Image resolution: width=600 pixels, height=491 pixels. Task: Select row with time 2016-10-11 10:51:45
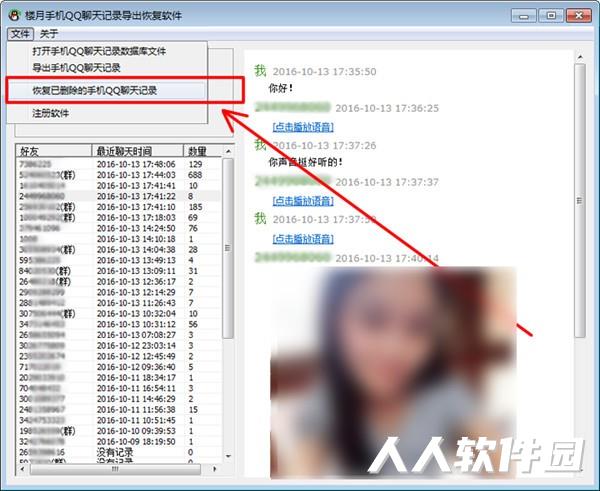tap(118, 420)
